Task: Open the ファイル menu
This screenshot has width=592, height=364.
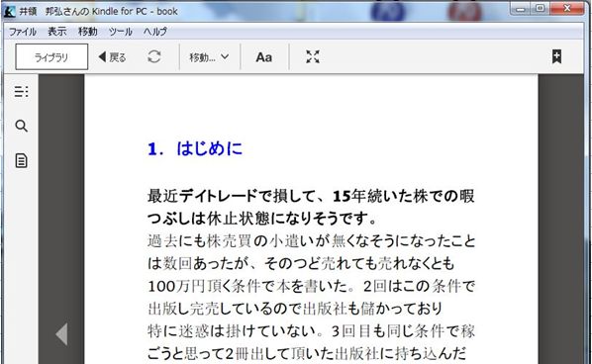Action: tap(23, 32)
